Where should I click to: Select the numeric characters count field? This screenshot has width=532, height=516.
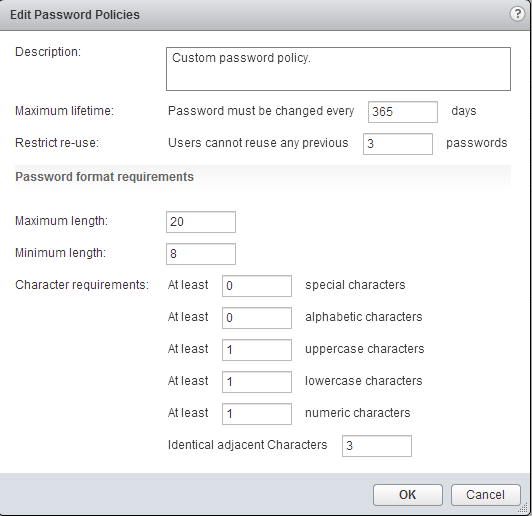coord(257,414)
